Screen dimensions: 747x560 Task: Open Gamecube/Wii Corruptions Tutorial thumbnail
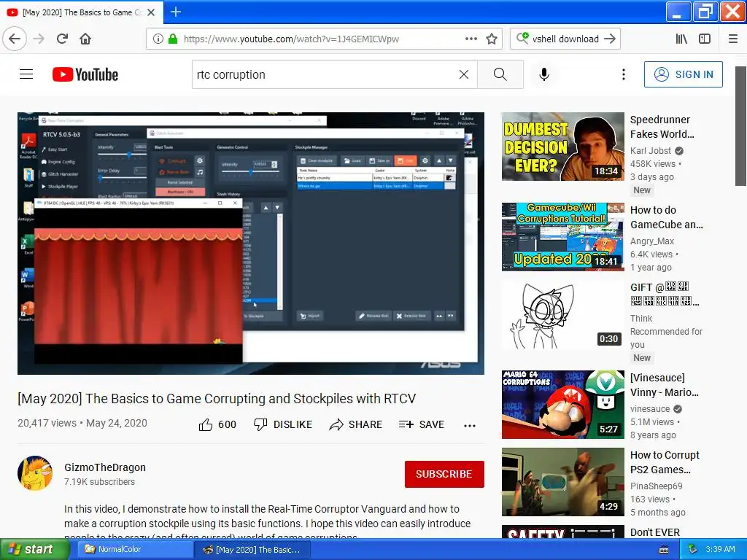click(562, 237)
